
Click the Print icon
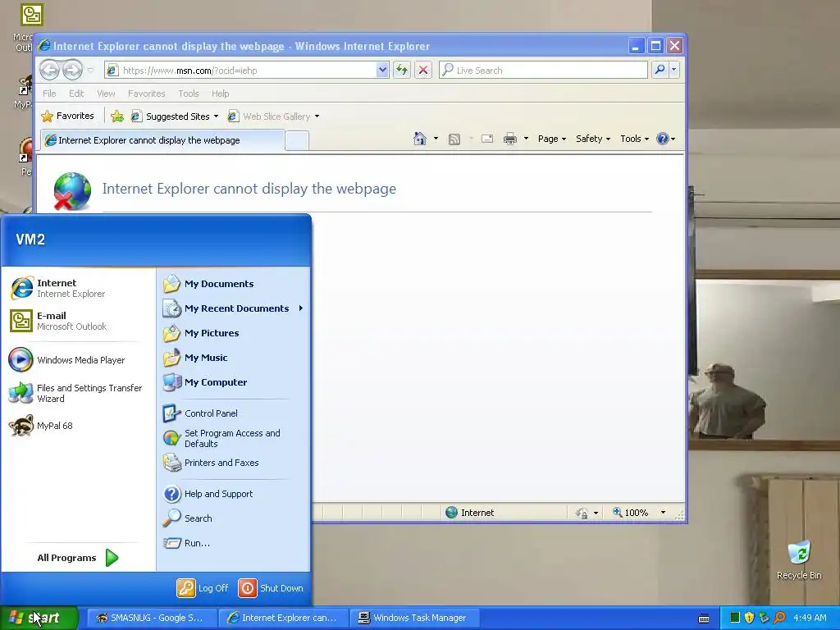tap(510, 139)
